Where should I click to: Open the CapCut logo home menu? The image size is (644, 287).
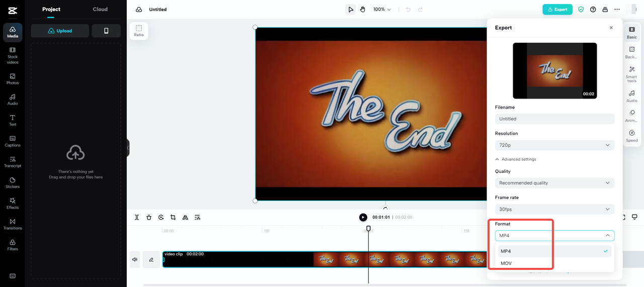(x=12, y=10)
